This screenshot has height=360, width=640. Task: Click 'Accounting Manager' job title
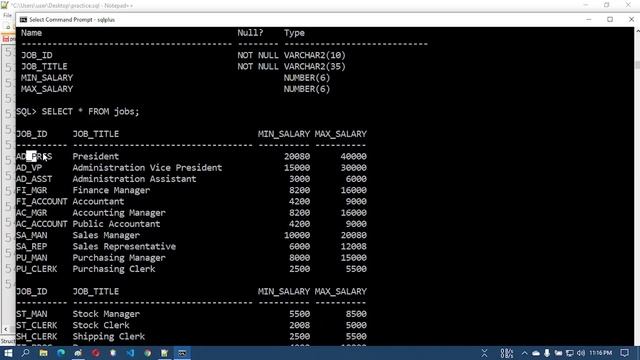tap(119, 213)
